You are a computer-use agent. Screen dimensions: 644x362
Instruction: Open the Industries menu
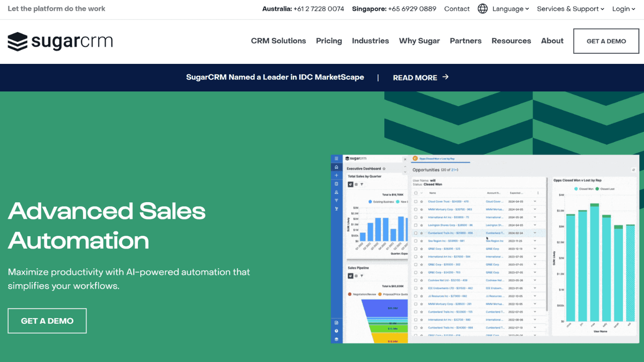click(x=370, y=41)
